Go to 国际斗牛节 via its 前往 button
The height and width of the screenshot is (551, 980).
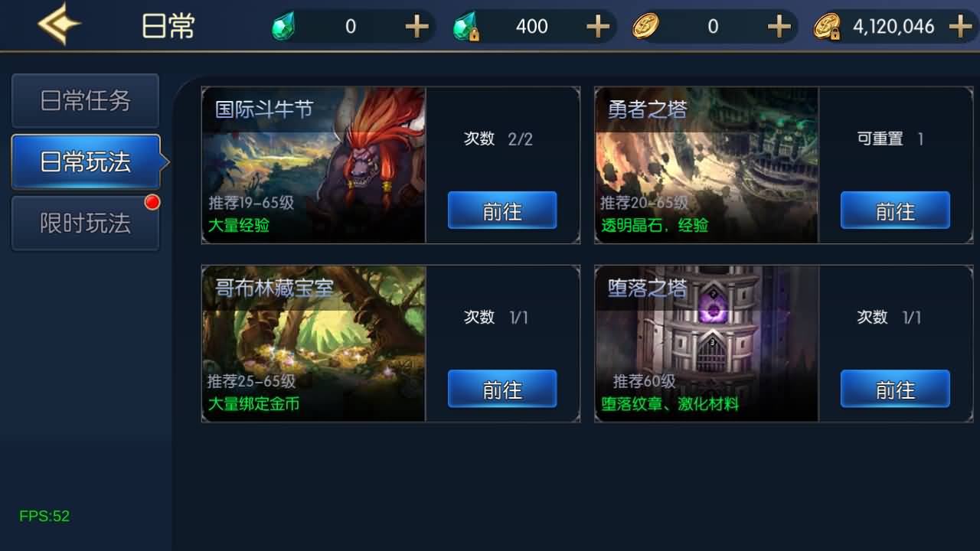coord(502,210)
